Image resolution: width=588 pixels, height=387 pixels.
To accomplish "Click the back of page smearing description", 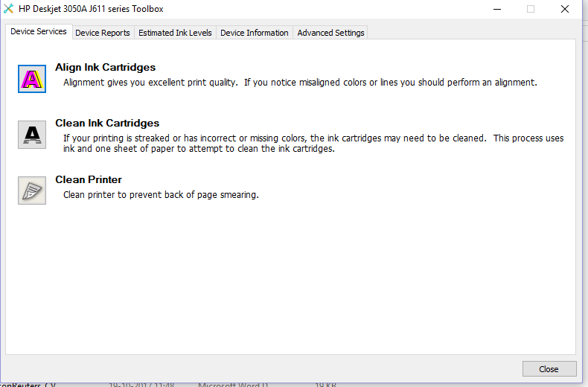I will click(x=161, y=195).
